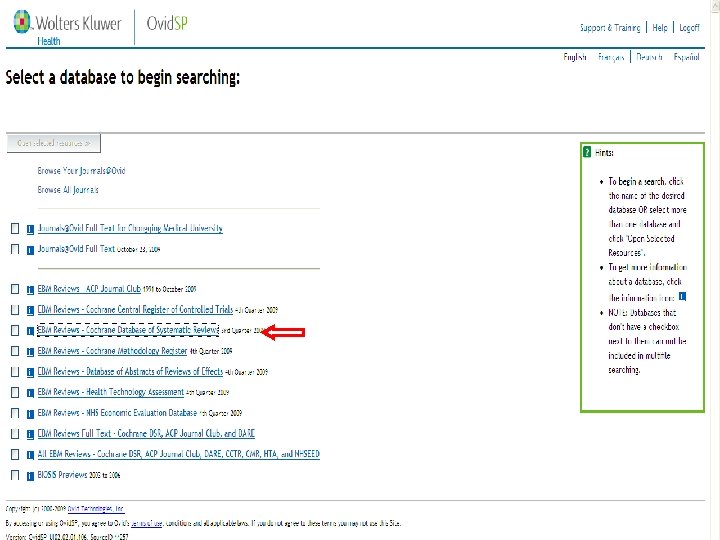Tick Cochrane Methodology Register checkbox
The width and height of the screenshot is (720, 540).
coord(15,351)
